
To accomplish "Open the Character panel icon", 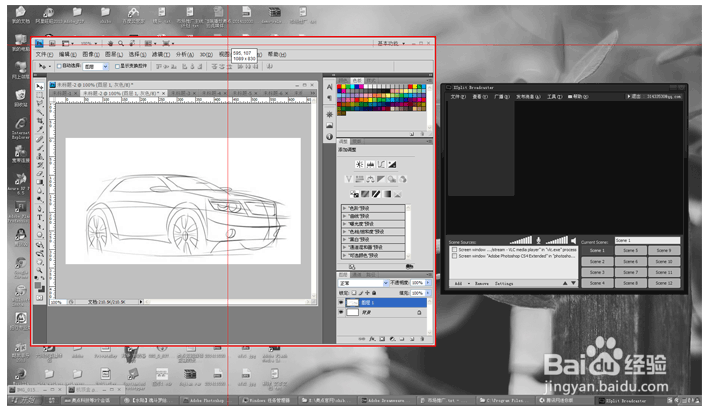I will point(330,87).
